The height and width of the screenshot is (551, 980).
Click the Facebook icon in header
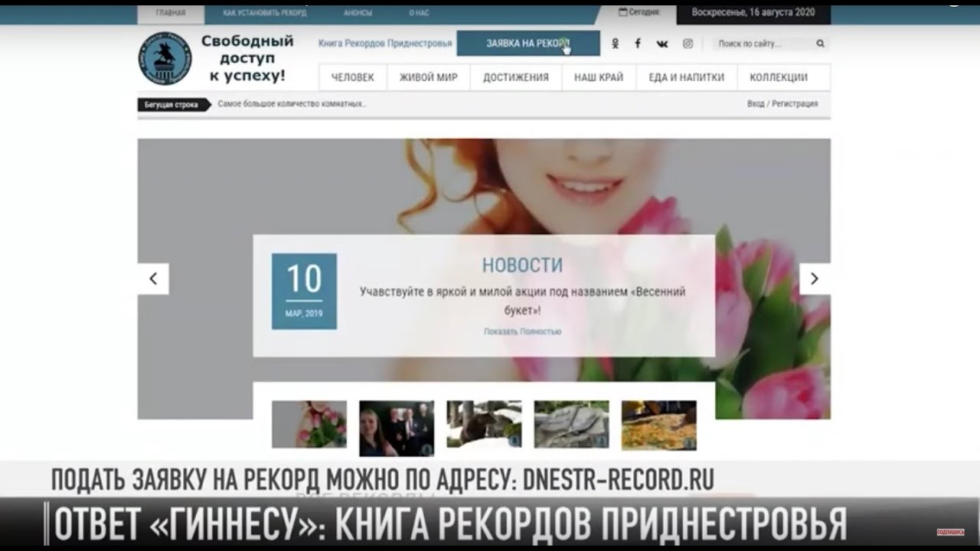[x=638, y=44]
